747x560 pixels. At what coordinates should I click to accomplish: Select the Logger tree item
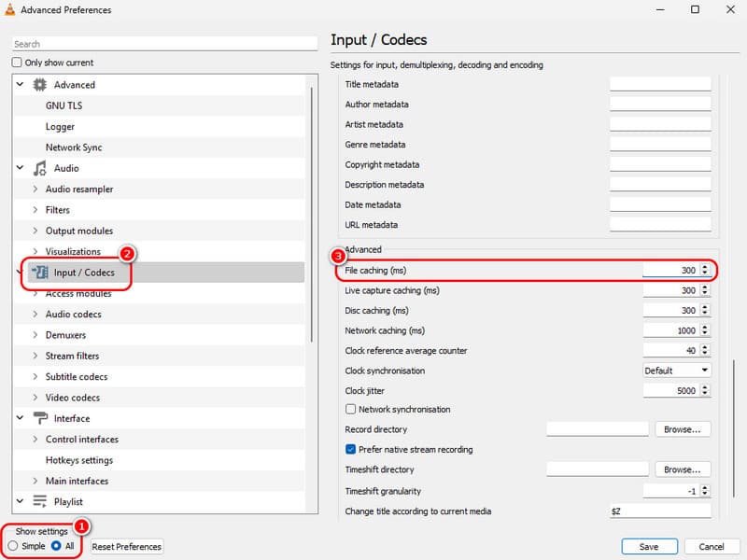click(60, 127)
